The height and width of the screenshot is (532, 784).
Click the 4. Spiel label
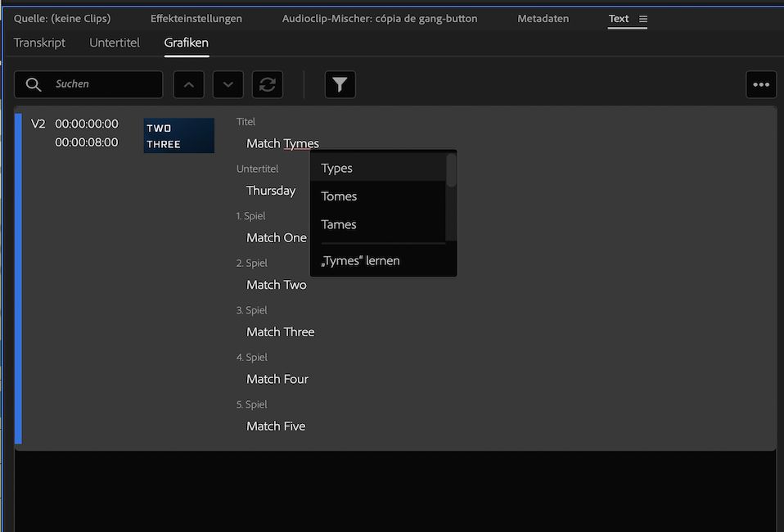(251, 357)
